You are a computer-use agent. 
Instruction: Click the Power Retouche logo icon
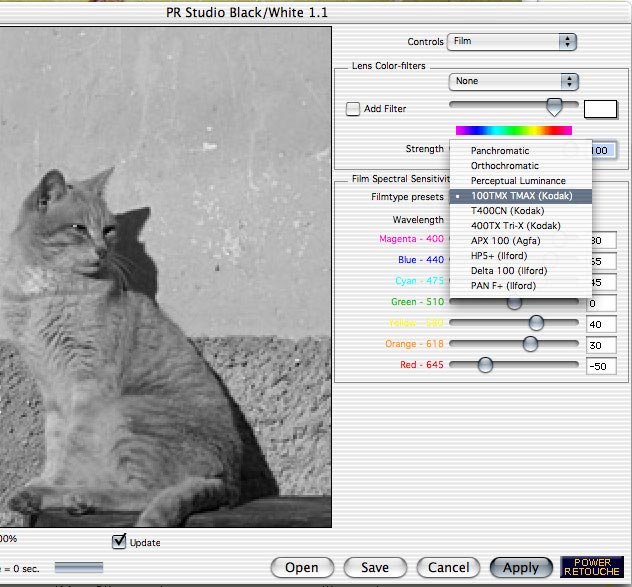click(592, 567)
